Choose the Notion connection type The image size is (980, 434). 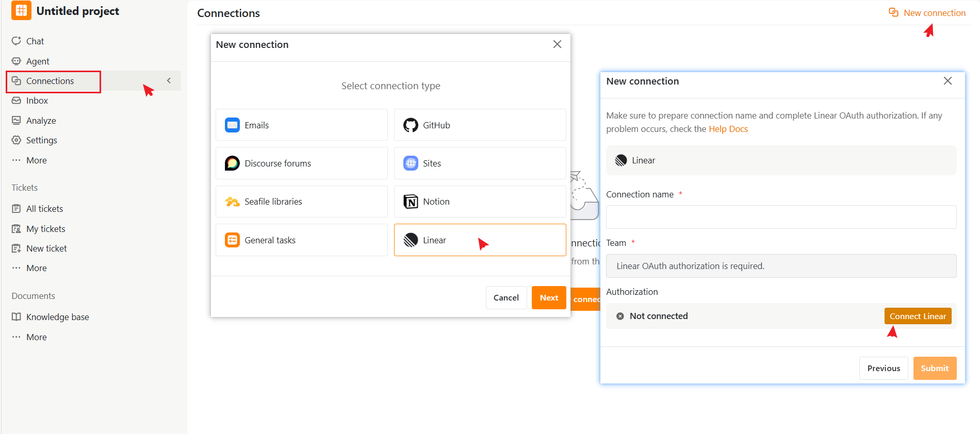[480, 202]
